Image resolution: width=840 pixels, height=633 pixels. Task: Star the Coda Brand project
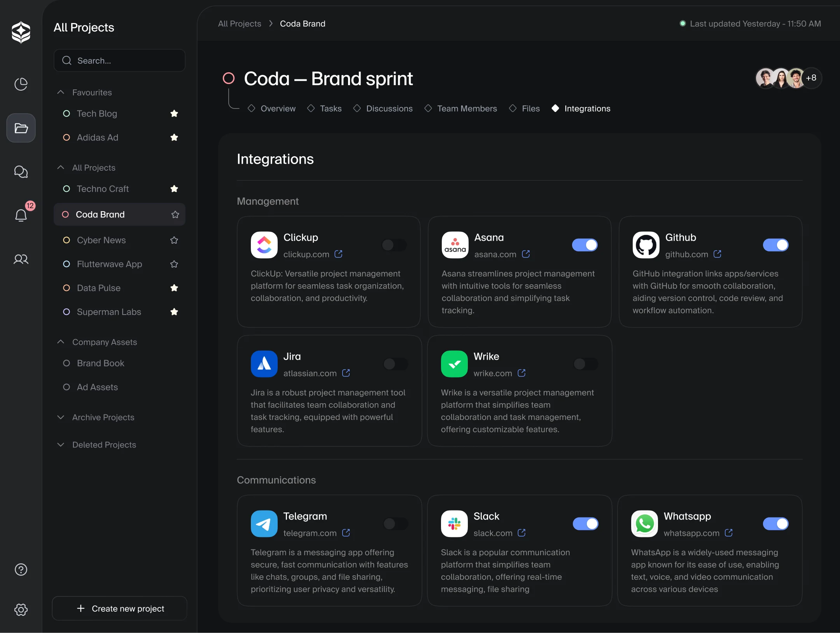pyautogui.click(x=175, y=214)
